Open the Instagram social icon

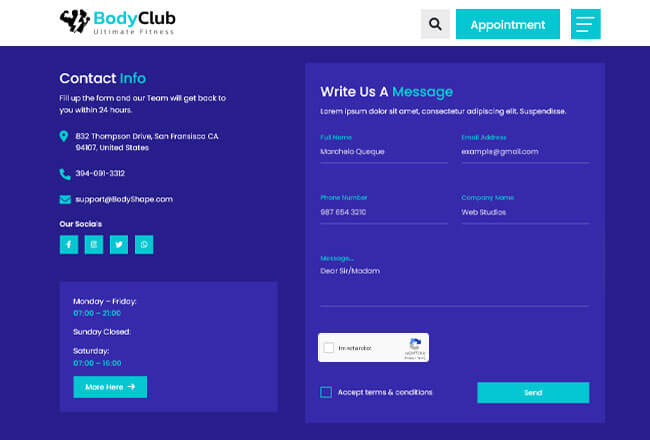(94, 244)
